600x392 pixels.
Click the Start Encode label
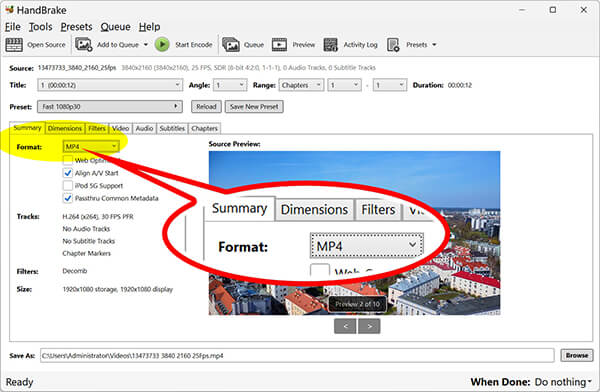coord(194,45)
